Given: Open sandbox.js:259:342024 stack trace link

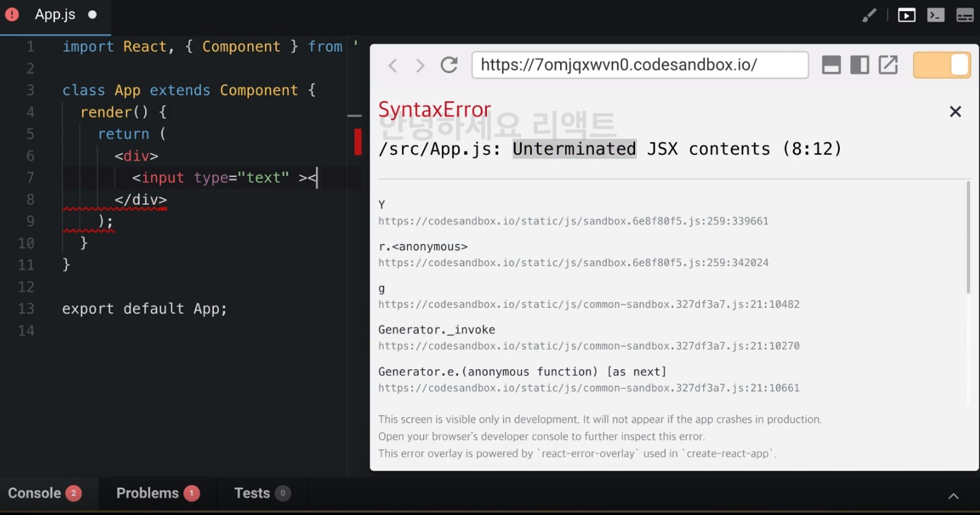Looking at the screenshot, I should pyautogui.click(x=573, y=263).
